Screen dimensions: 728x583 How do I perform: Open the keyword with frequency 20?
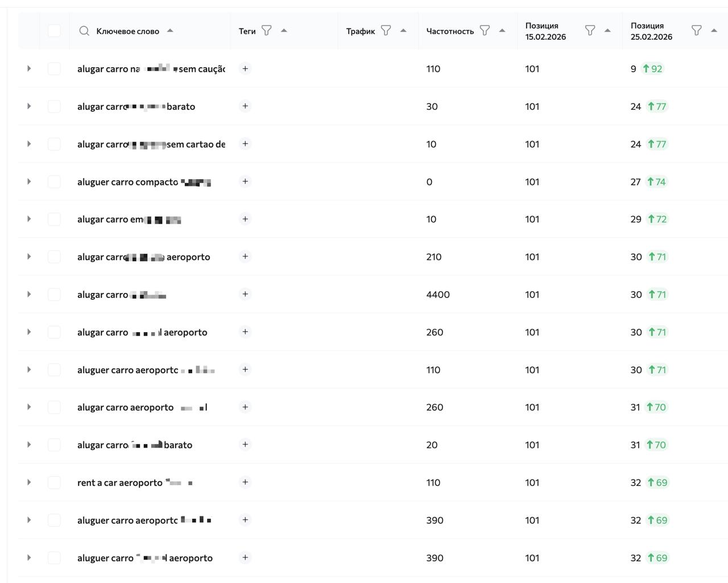click(x=134, y=445)
